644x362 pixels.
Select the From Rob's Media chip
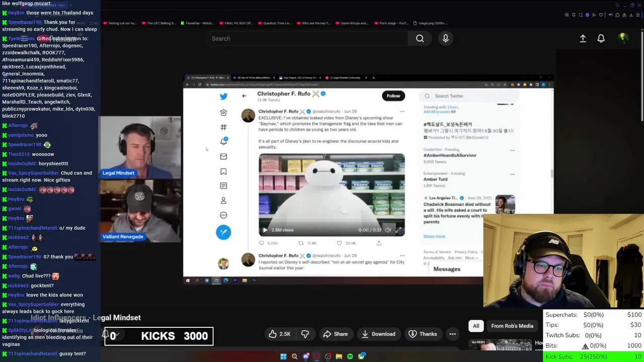click(512, 326)
